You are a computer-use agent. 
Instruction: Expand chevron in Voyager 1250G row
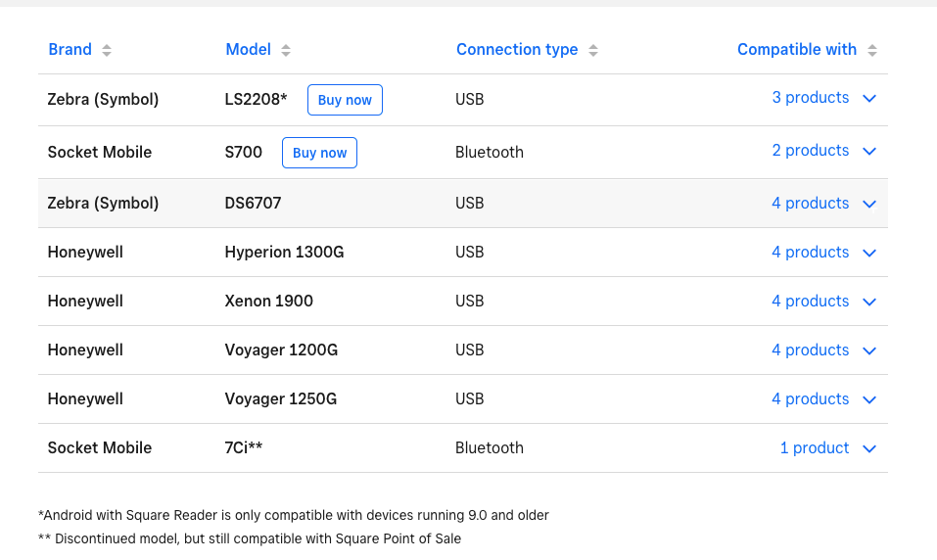coord(869,399)
